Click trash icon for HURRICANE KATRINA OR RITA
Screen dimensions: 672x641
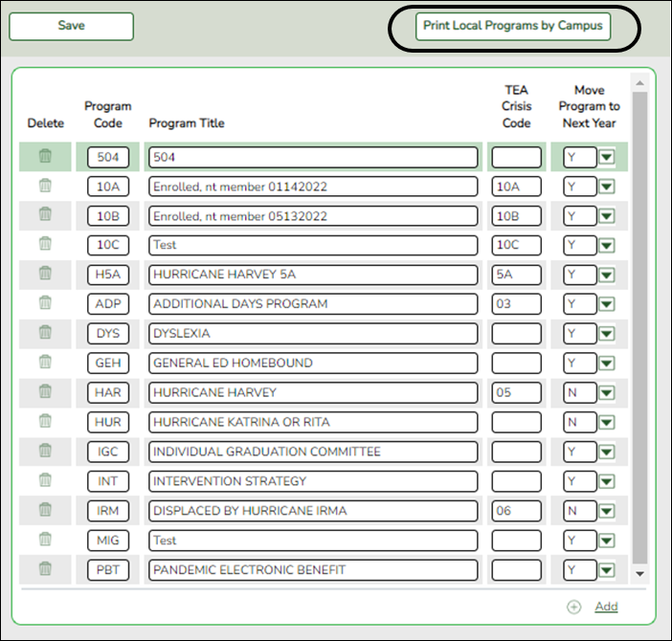pyautogui.click(x=45, y=422)
